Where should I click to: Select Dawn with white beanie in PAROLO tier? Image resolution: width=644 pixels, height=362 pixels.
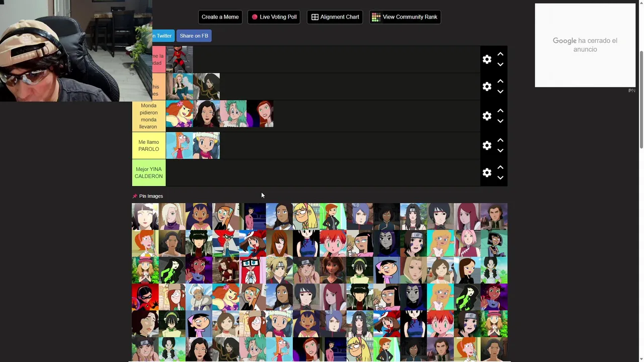(x=206, y=146)
